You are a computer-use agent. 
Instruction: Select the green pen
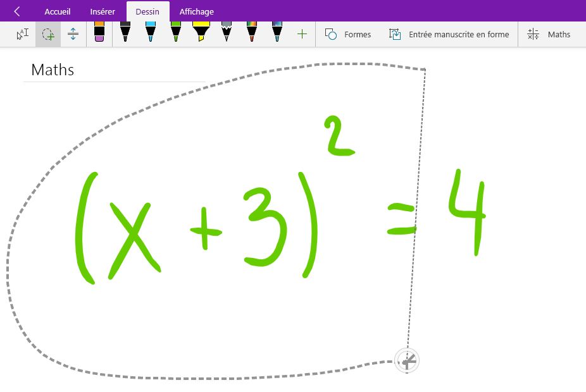[176, 32]
